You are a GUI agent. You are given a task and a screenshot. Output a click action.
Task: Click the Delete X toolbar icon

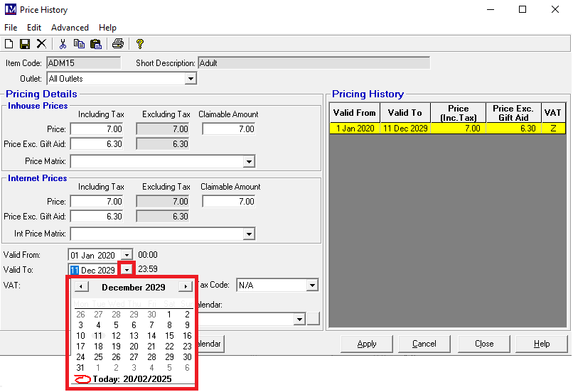[x=42, y=44]
